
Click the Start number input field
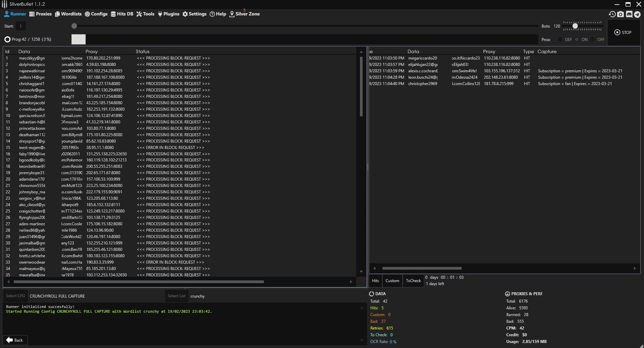tap(20, 26)
